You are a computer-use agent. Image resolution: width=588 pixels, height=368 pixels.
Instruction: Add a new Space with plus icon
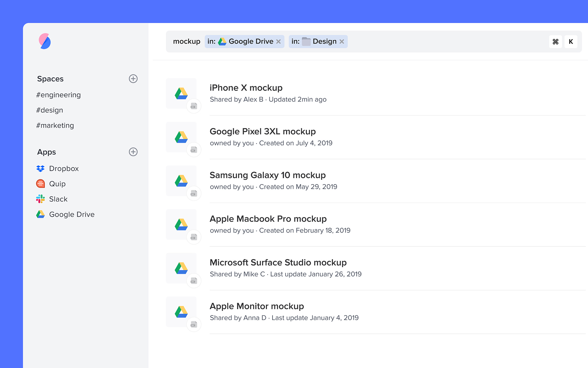[133, 79]
